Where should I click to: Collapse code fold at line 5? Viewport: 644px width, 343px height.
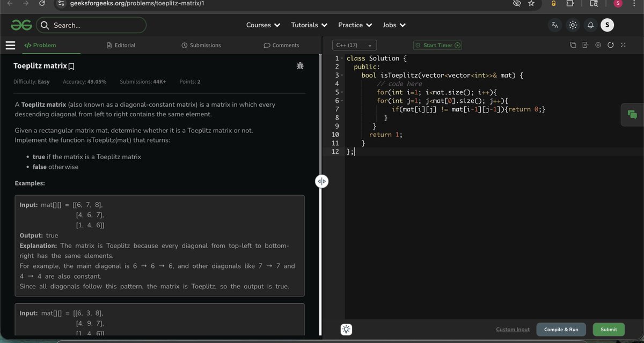tap(341, 93)
